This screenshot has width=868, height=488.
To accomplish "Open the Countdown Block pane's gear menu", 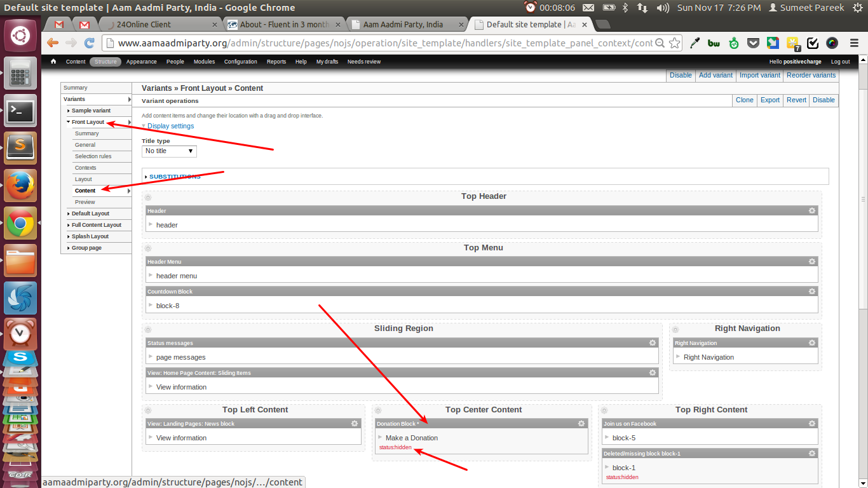I will (811, 291).
